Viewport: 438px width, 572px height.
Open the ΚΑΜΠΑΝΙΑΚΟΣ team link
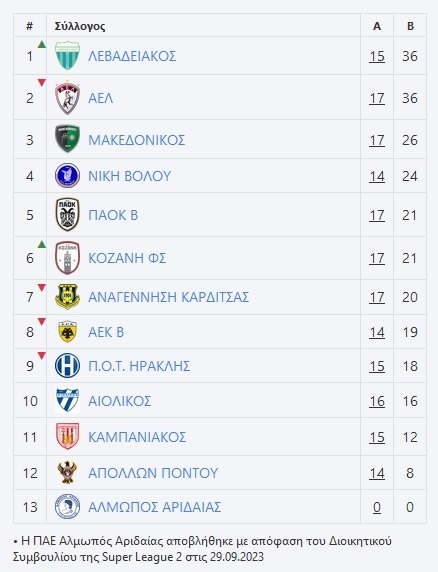[137, 437]
